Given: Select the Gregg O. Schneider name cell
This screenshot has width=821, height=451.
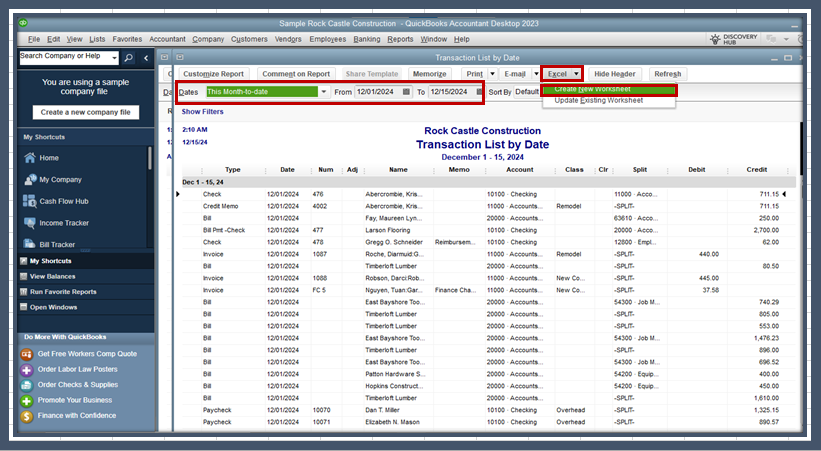Looking at the screenshot, I should pos(394,242).
